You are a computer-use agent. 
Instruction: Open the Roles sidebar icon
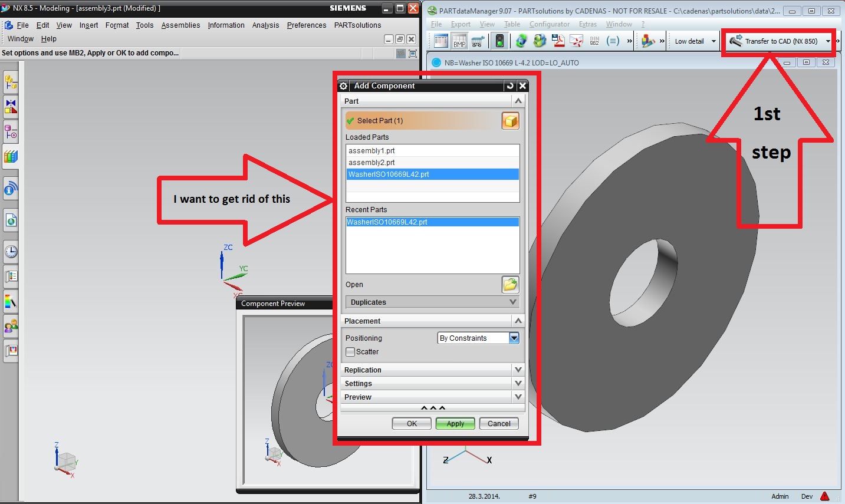(x=11, y=326)
